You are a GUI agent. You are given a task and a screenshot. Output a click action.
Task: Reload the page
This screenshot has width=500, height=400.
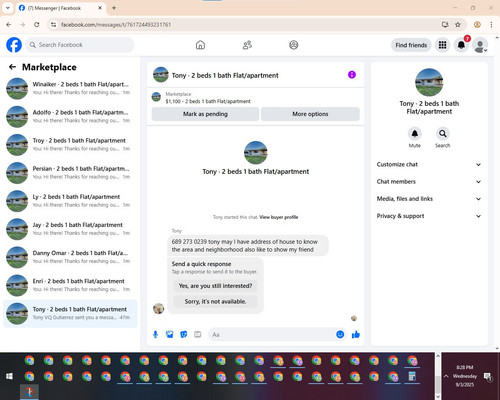pyautogui.click(x=37, y=25)
